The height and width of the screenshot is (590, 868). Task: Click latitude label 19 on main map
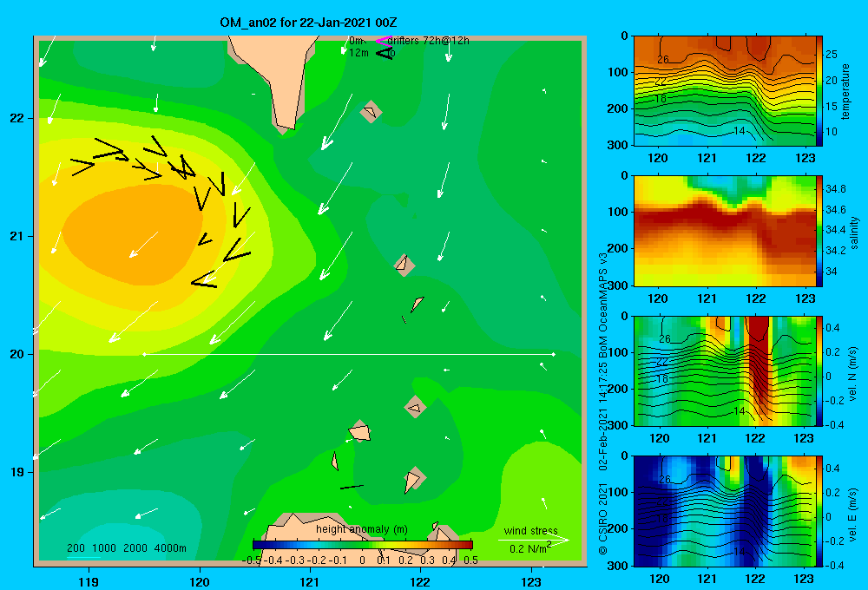point(17,472)
